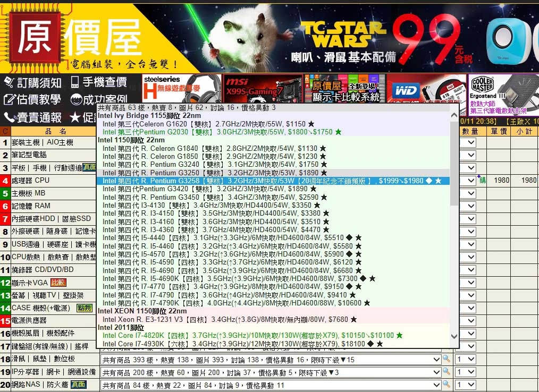Screen dimensions: 539x392
Task: Click the magnifier icon on row 20 網路NAS
Action: tap(446, 385)
